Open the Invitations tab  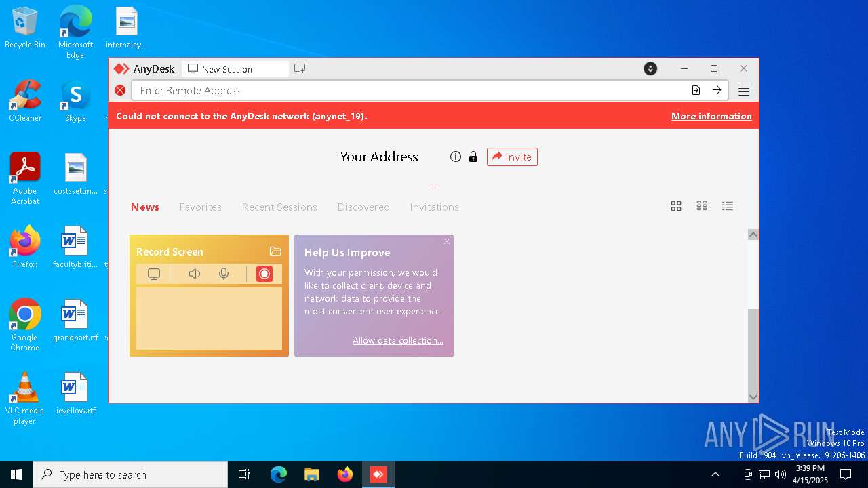pyautogui.click(x=434, y=207)
